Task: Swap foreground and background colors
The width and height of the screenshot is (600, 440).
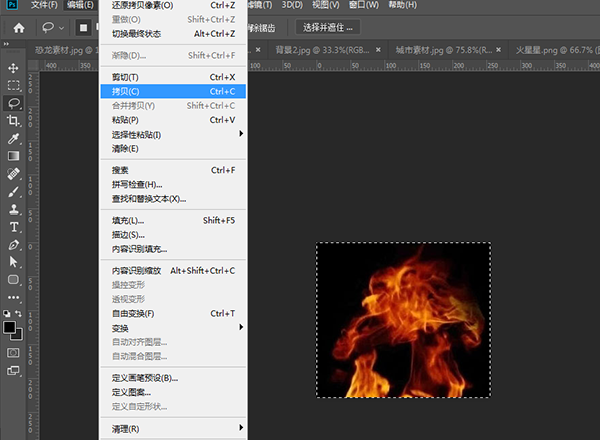Action: [21, 316]
